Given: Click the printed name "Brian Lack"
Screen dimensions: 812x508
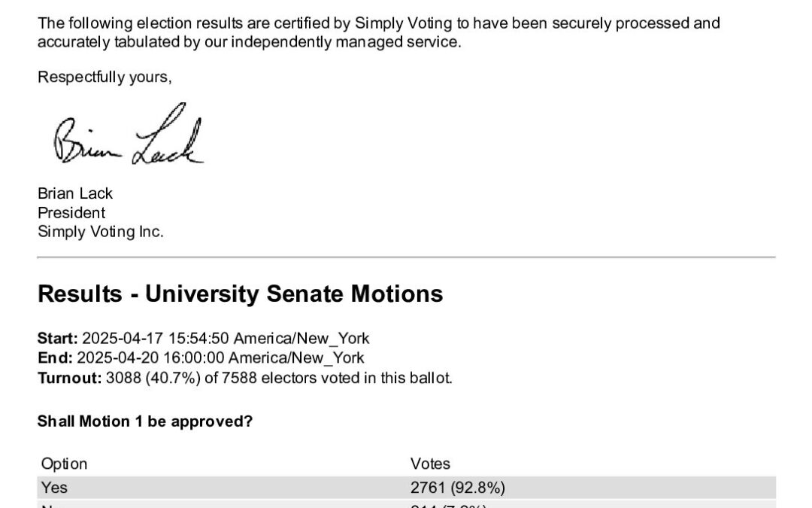Looking at the screenshot, I should [x=75, y=193].
